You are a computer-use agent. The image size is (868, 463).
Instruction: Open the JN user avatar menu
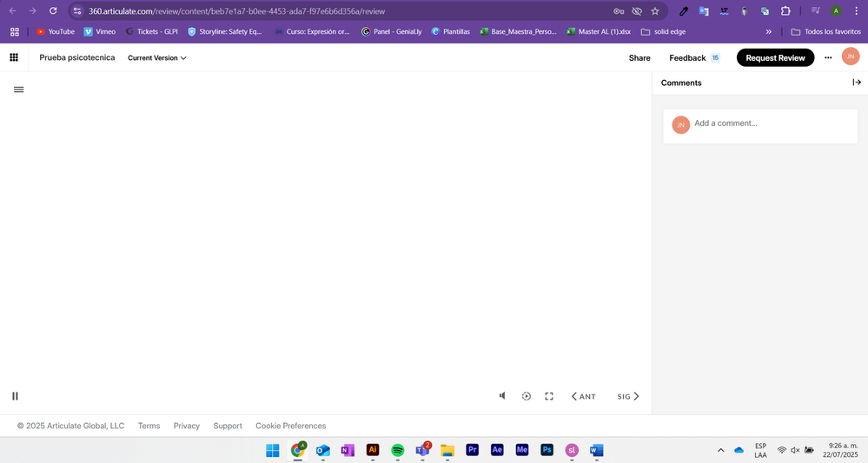(851, 56)
